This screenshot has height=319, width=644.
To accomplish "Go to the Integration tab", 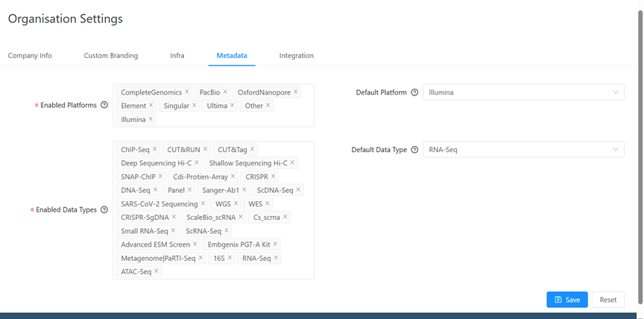I will coord(296,56).
